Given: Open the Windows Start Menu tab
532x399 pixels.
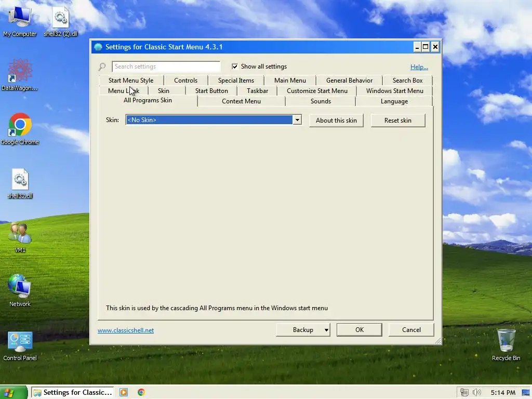Looking at the screenshot, I should pyautogui.click(x=395, y=91).
